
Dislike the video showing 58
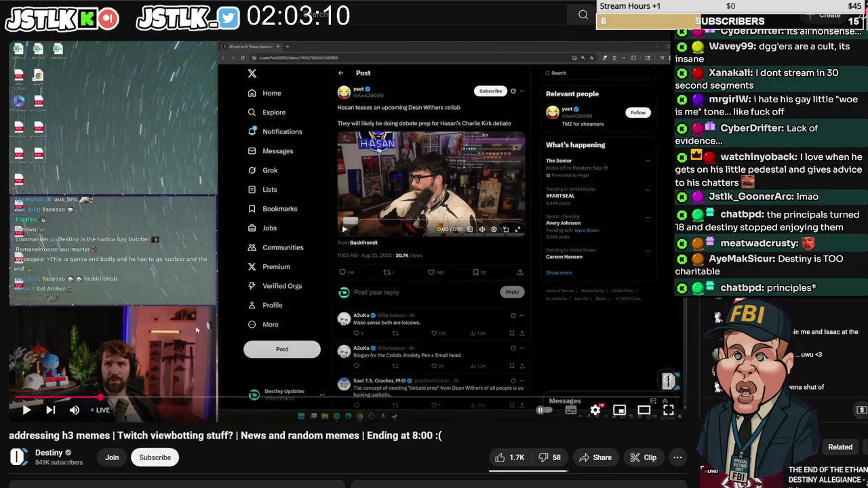[550, 457]
